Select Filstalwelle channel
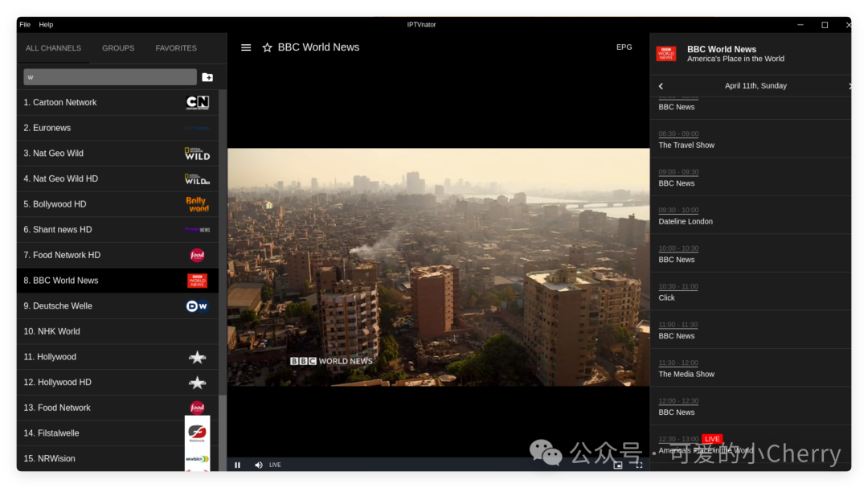Screen dimensions: 868x488 tap(118, 433)
